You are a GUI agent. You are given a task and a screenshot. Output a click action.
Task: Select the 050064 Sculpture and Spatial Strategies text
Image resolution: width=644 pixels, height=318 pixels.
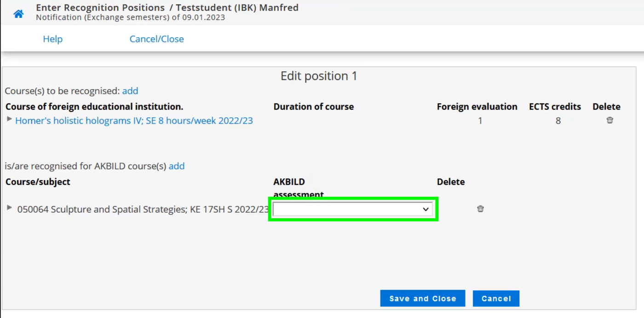click(143, 210)
